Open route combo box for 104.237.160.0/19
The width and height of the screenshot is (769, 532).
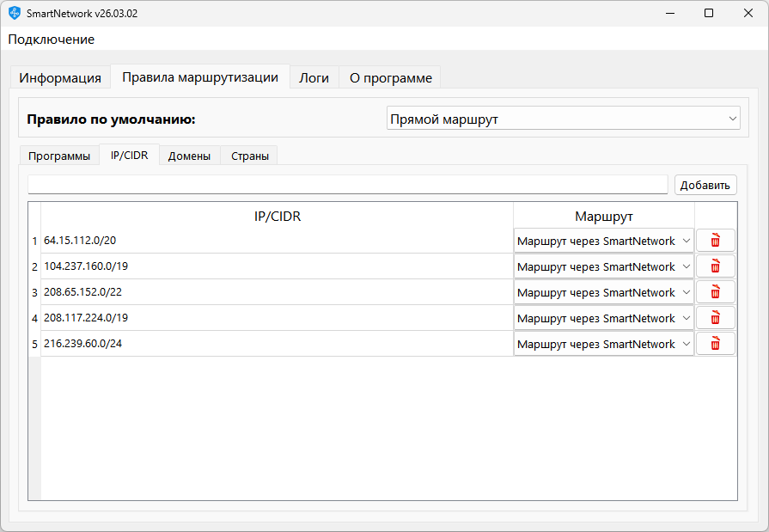coord(603,266)
